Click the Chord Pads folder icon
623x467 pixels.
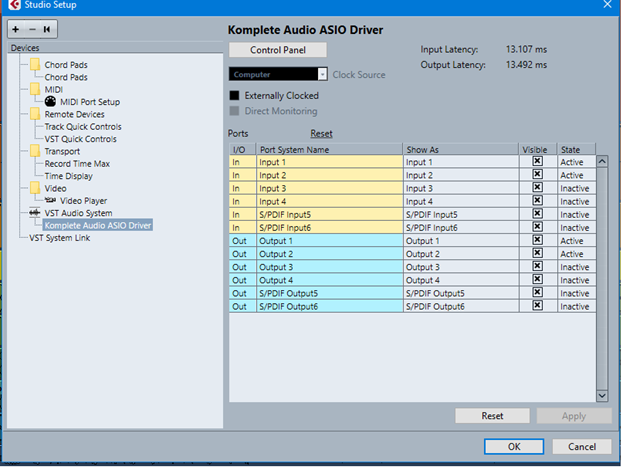point(35,64)
